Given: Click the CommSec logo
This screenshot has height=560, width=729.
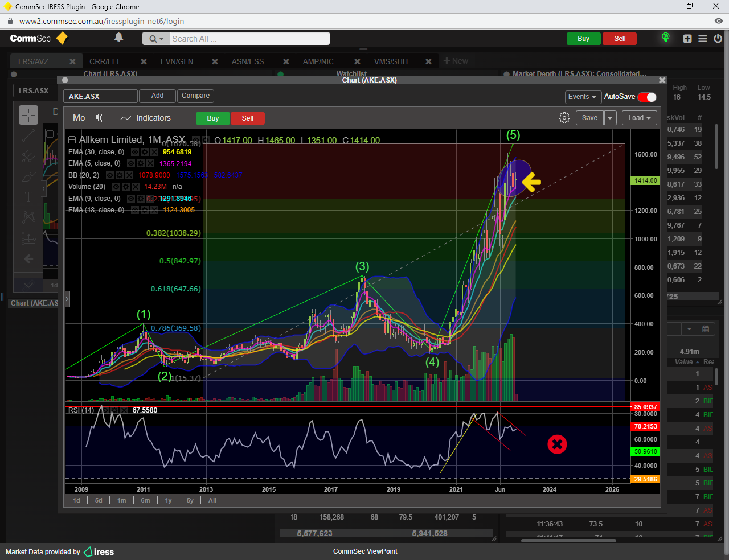Looking at the screenshot, I should point(39,38).
